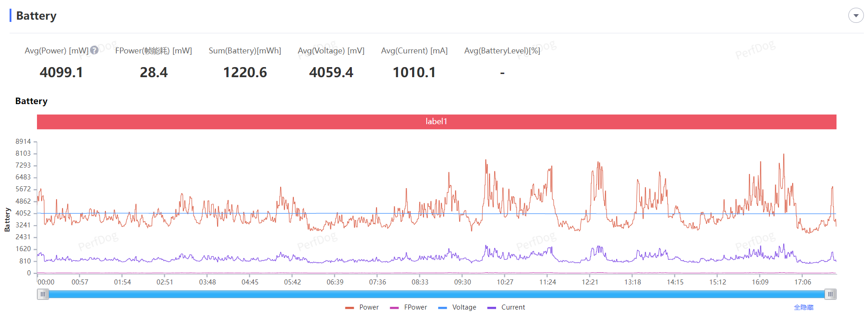The image size is (868, 326).
Task: Click the blue time range bar
Action: coord(436,294)
